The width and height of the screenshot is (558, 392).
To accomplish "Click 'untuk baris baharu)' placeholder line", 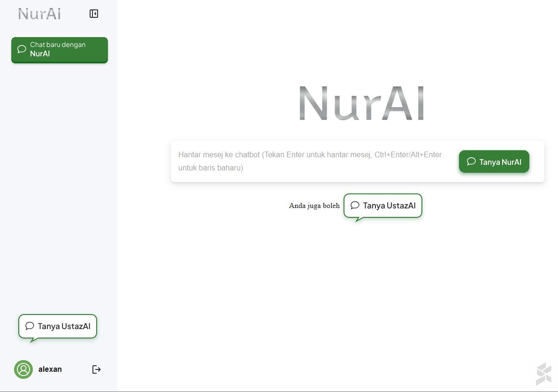I will coord(211,168).
